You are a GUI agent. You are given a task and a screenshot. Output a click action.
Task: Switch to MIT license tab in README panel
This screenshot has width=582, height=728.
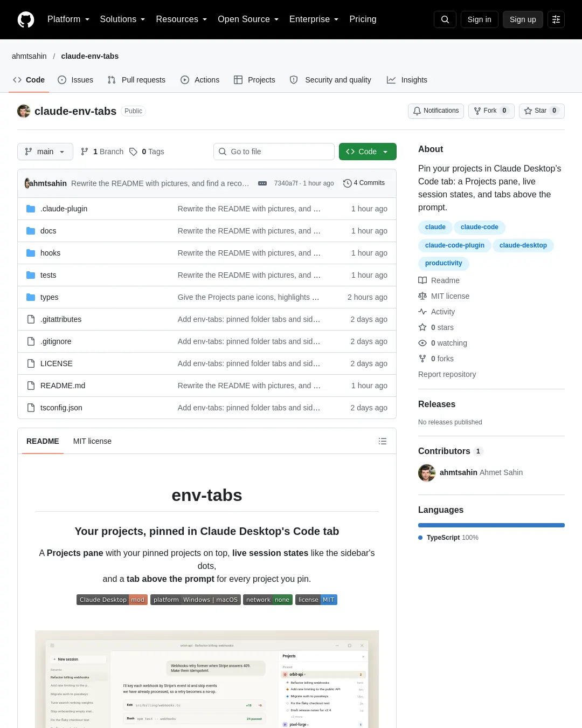coord(92,441)
